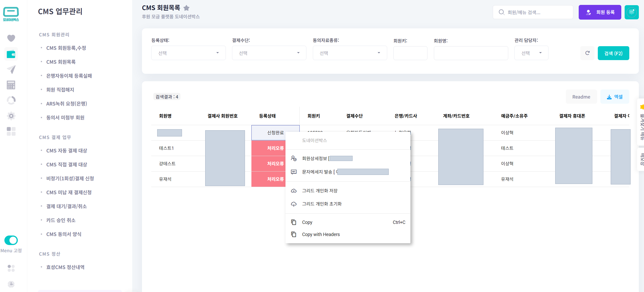Open the 관리 담당자 dropdown
Screen dimensions: 644x292
click(x=531, y=53)
